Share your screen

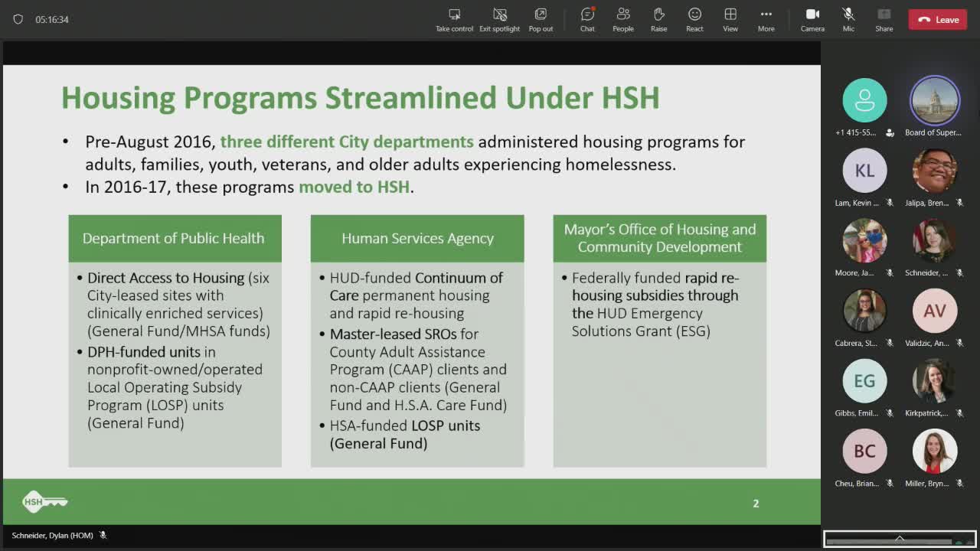(x=883, y=19)
